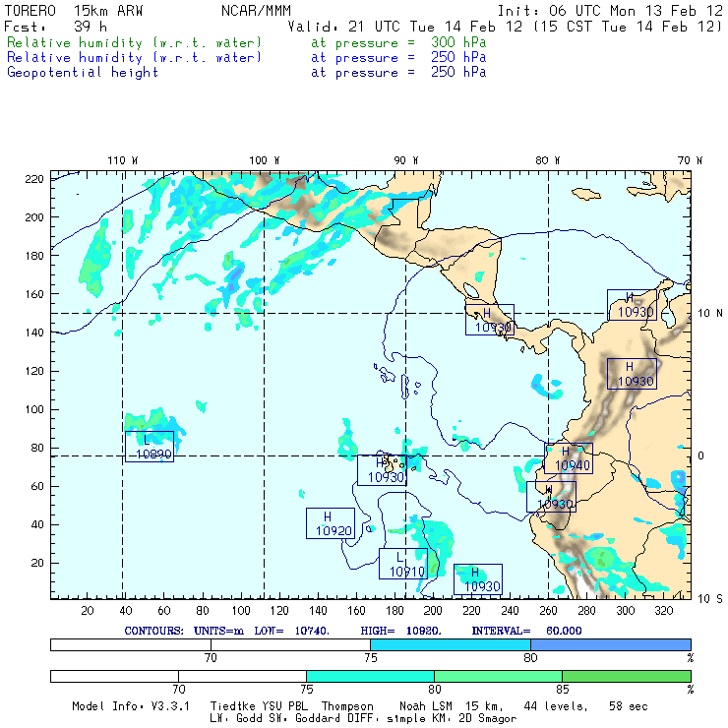This screenshot has width=728, height=728.
Task: Click the '70 W' longitude label
Action: [690, 160]
